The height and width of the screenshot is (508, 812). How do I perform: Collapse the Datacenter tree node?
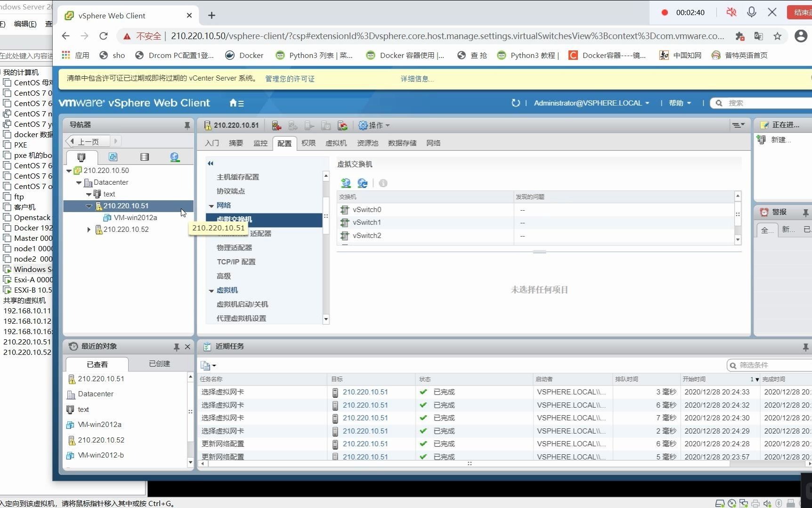click(x=79, y=182)
